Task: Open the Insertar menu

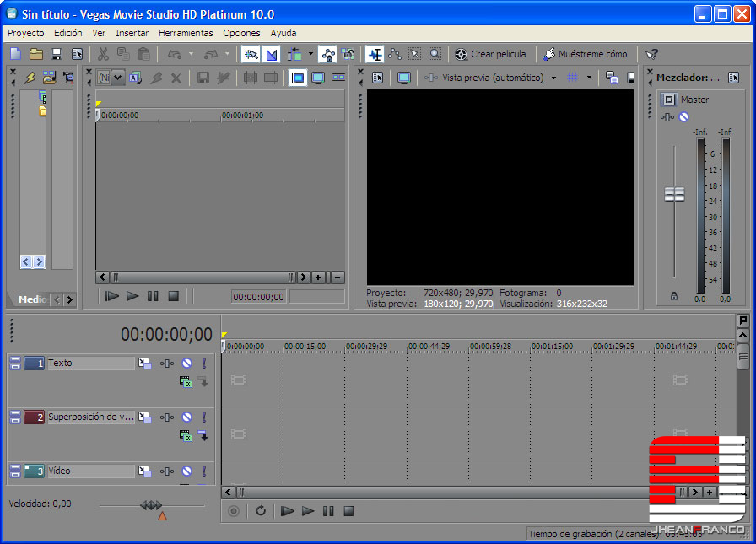Action: [x=132, y=33]
